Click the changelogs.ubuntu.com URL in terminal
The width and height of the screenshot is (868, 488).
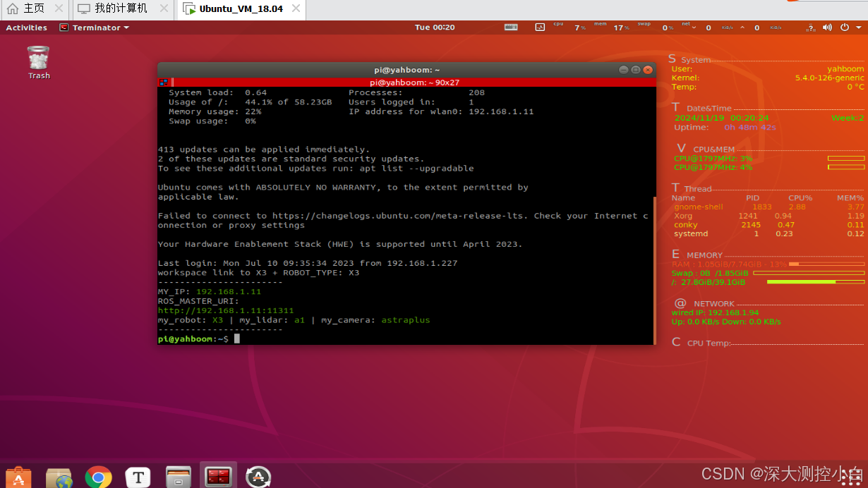[399, 216]
